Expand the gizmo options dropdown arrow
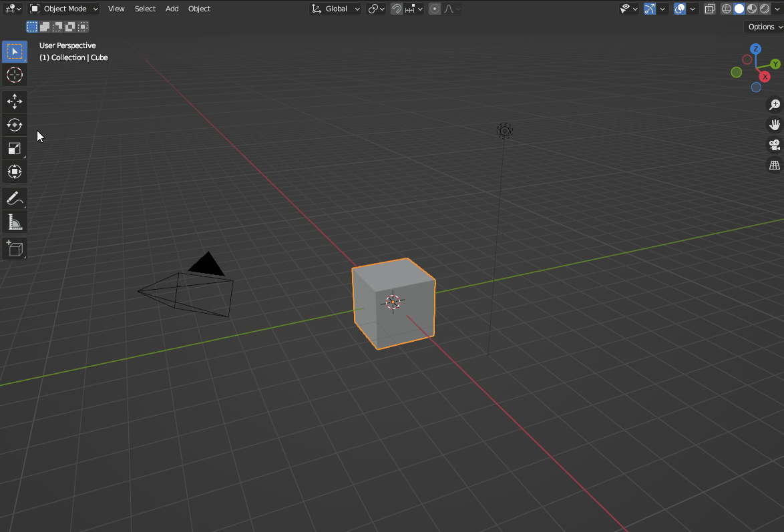Viewport: 784px width, 532px height. 662,9
